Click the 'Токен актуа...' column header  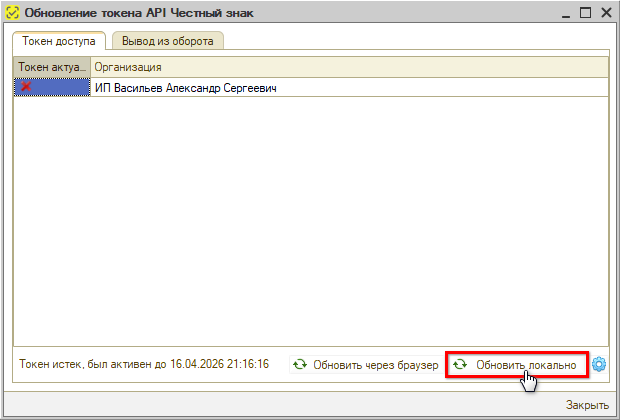[x=52, y=67]
